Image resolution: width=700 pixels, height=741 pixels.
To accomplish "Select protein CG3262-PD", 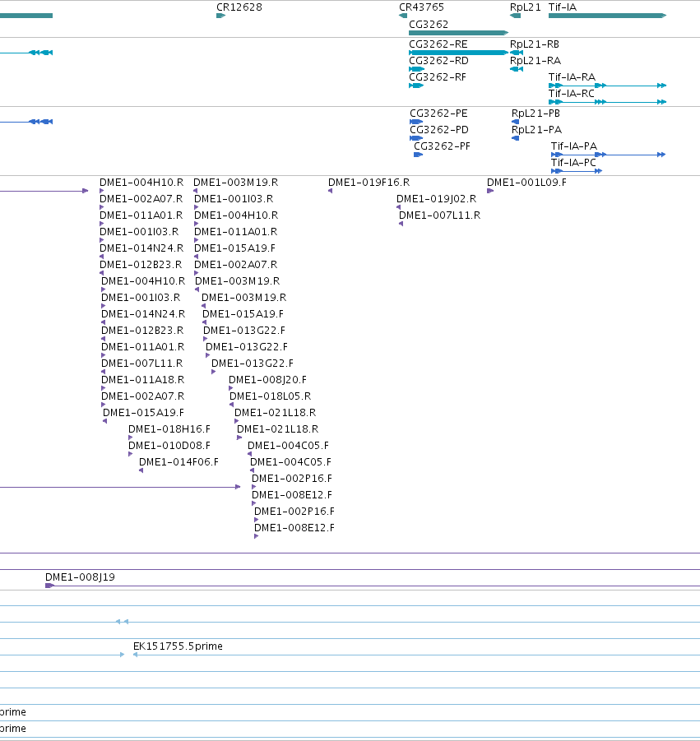I will click(x=416, y=138).
